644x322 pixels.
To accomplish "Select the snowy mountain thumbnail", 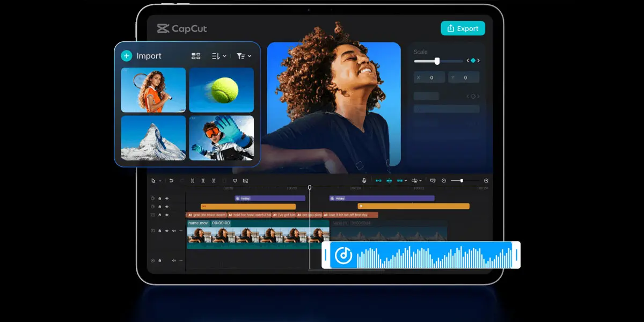I will pos(153,138).
